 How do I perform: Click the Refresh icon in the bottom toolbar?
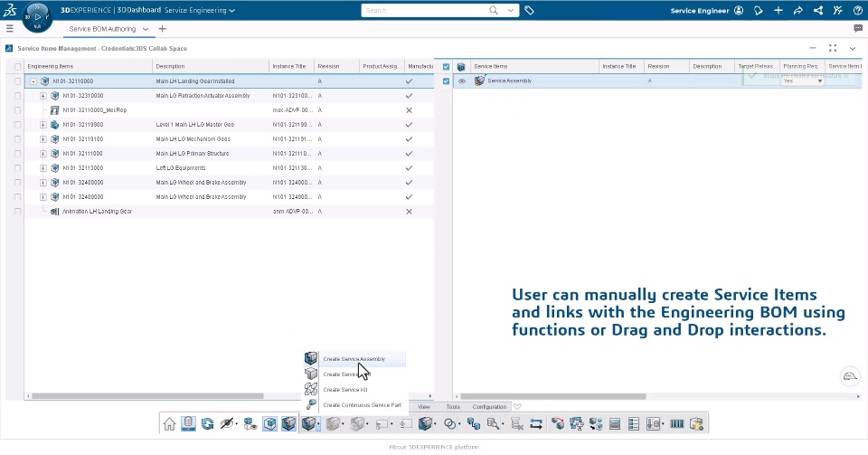pyautogui.click(x=208, y=424)
